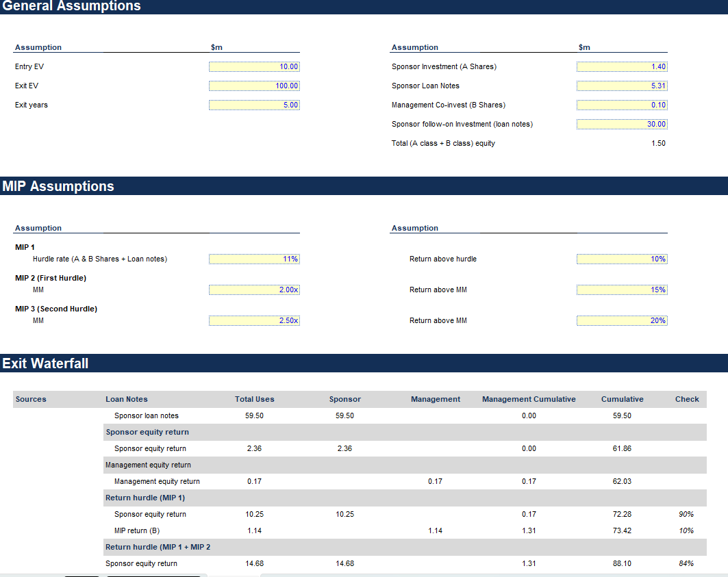Click the Management column header
728x577 pixels.
[436, 399]
